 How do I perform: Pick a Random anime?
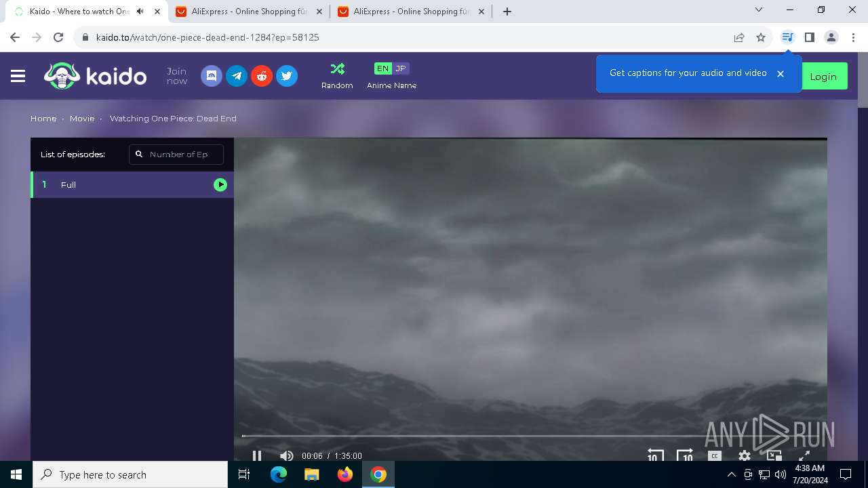(337, 76)
